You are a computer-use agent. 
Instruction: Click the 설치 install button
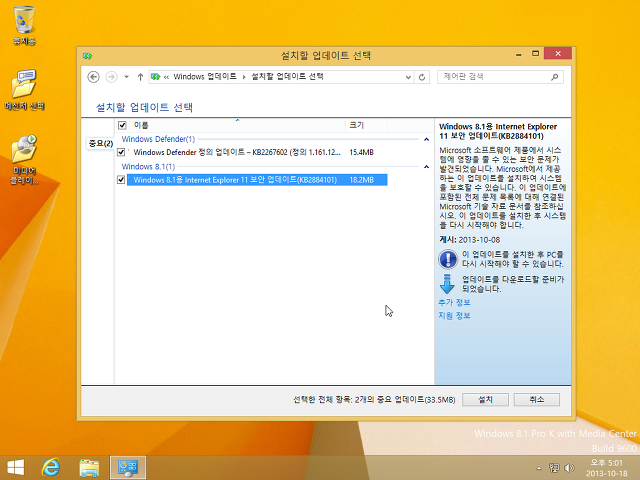[x=485, y=400]
